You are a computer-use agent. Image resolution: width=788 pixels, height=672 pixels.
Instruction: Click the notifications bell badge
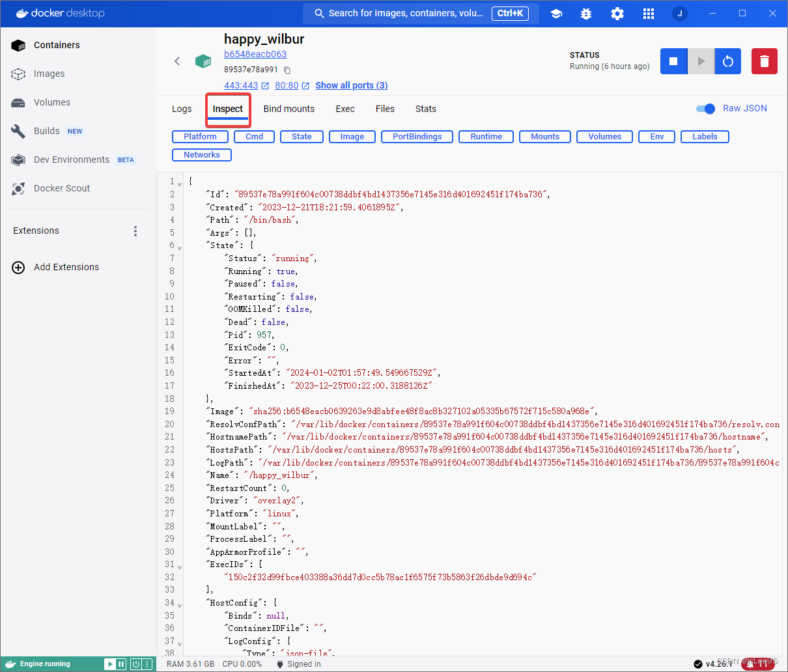pyautogui.click(x=759, y=664)
